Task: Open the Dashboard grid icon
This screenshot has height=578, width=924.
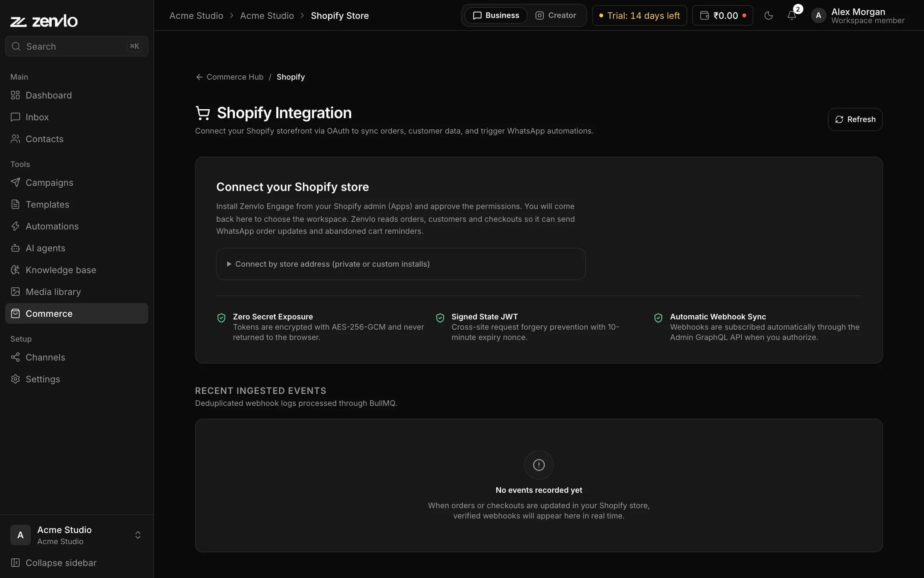Action: [15, 95]
